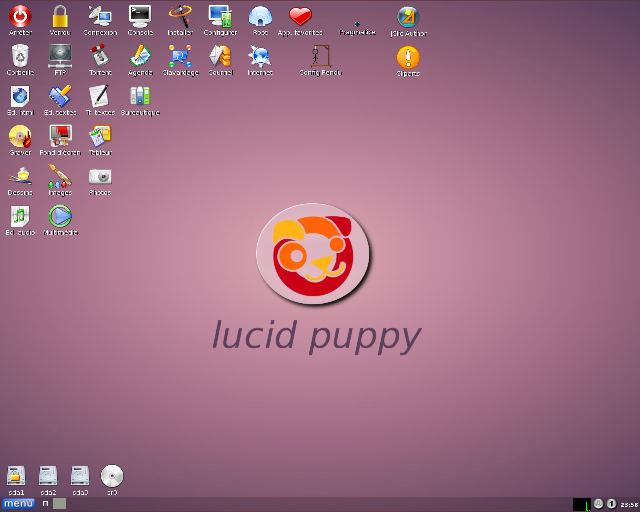640x512 pixels.
Task: Open the Bureautique binders icon
Action: 140,96
